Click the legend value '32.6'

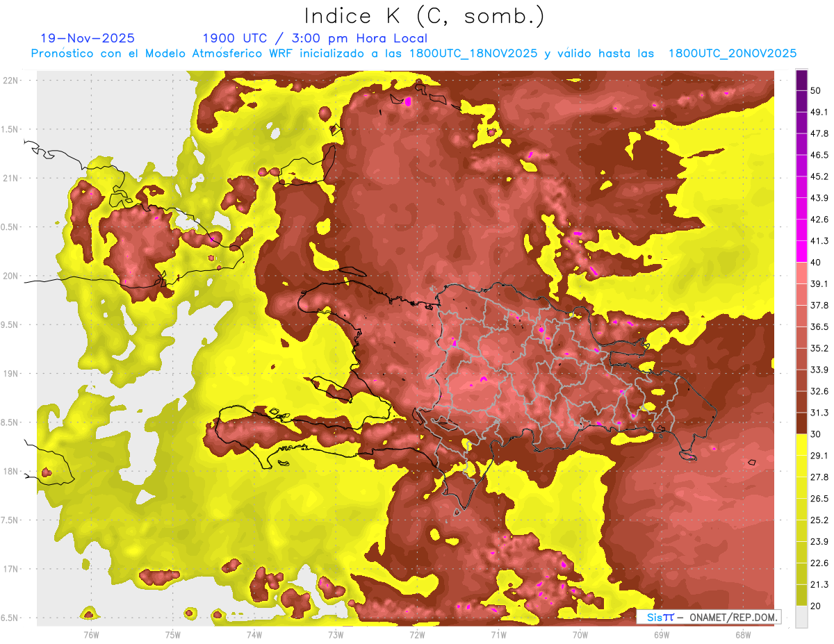[819, 392]
